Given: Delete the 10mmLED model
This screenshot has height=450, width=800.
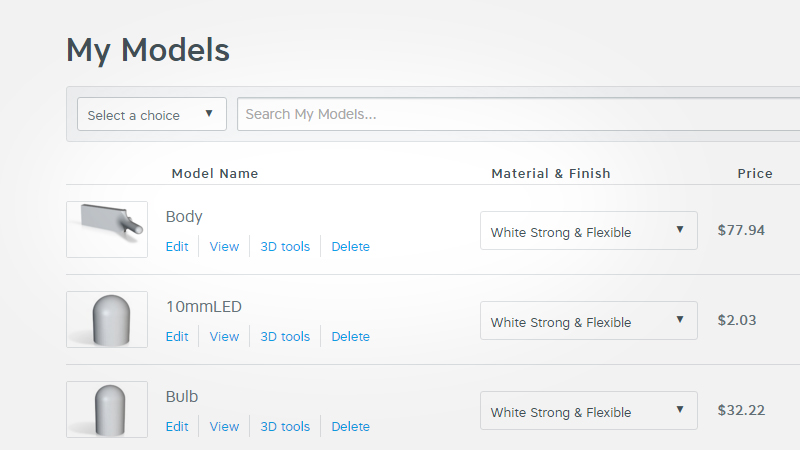Looking at the screenshot, I should coord(351,337).
